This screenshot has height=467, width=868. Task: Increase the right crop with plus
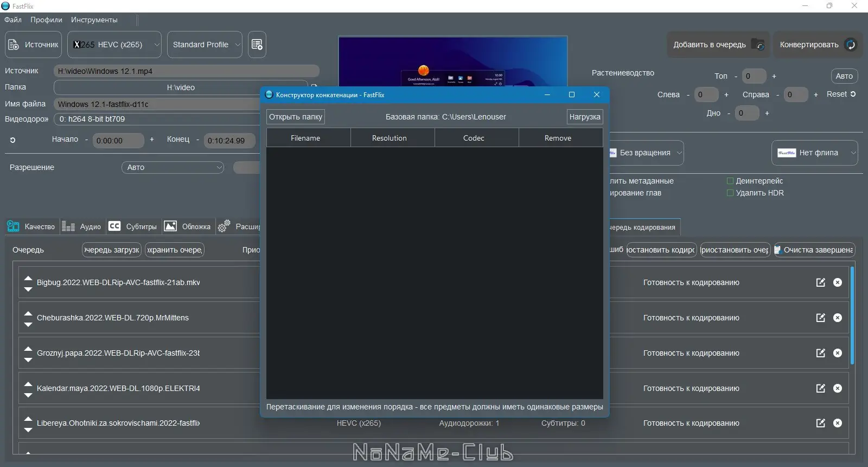[x=816, y=94]
